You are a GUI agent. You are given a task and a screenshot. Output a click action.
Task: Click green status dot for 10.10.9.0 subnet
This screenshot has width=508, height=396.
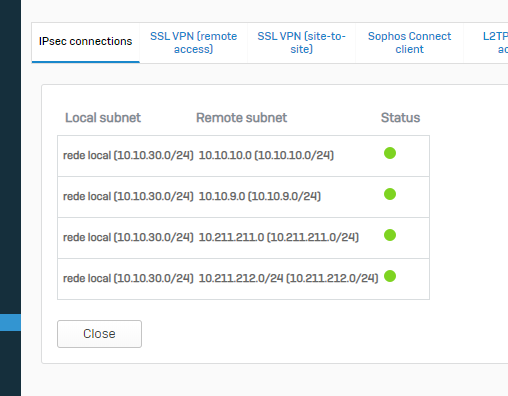click(x=390, y=194)
